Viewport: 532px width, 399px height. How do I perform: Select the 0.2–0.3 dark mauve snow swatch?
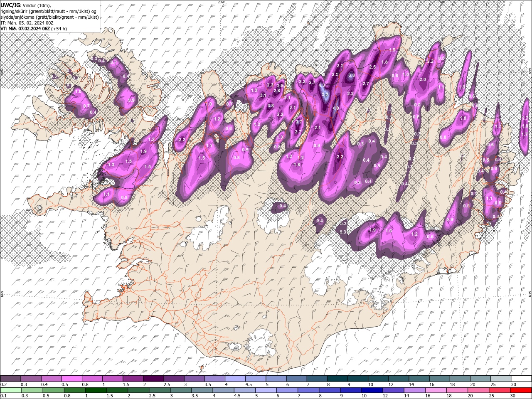[x=10, y=379]
